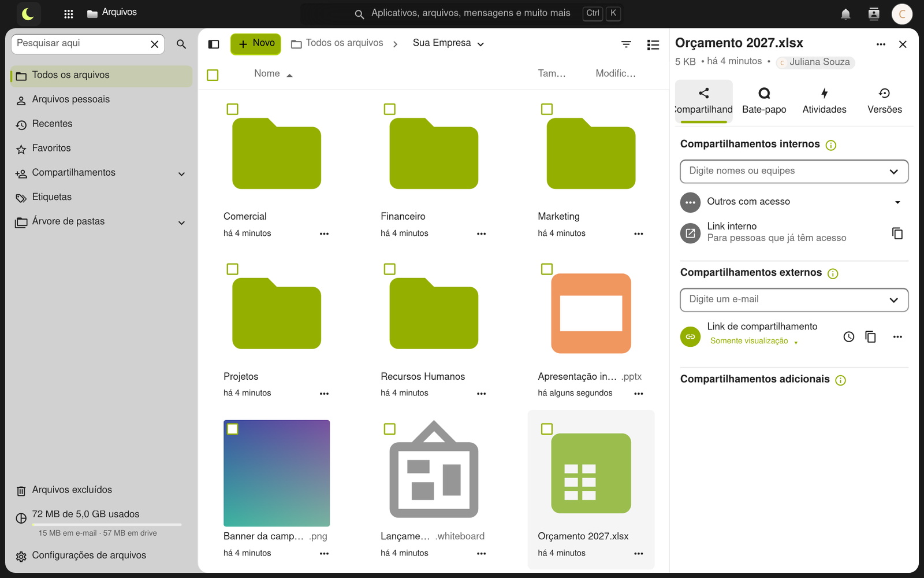This screenshot has height=578, width=924.
Task: Open the Digite nomes ou equipes combo box
Action: [x=794, y=171]
